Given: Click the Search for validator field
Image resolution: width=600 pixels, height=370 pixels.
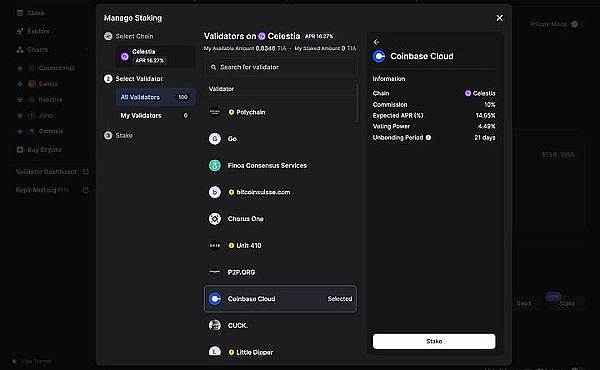Looking at the screenshot, I should coord(281,67).
